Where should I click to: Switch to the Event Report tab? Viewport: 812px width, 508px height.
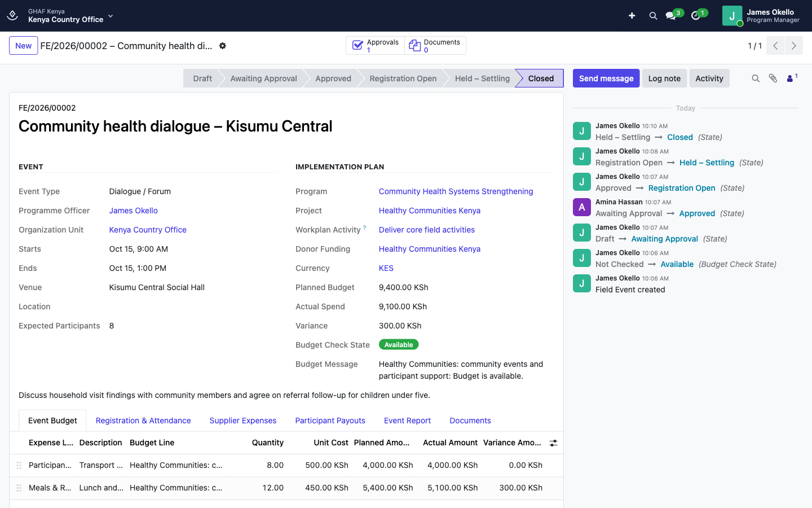pyautogui.click(x=407, y=421)
